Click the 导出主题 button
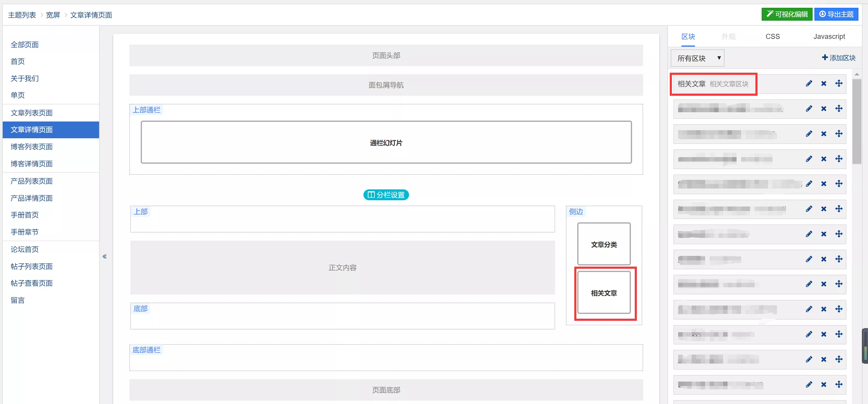 (836, 14)
